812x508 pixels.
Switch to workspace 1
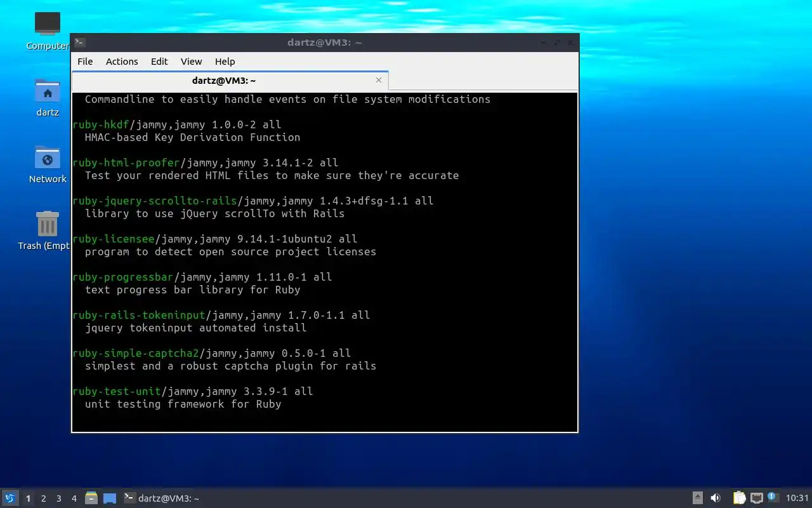tap(28, 498)
